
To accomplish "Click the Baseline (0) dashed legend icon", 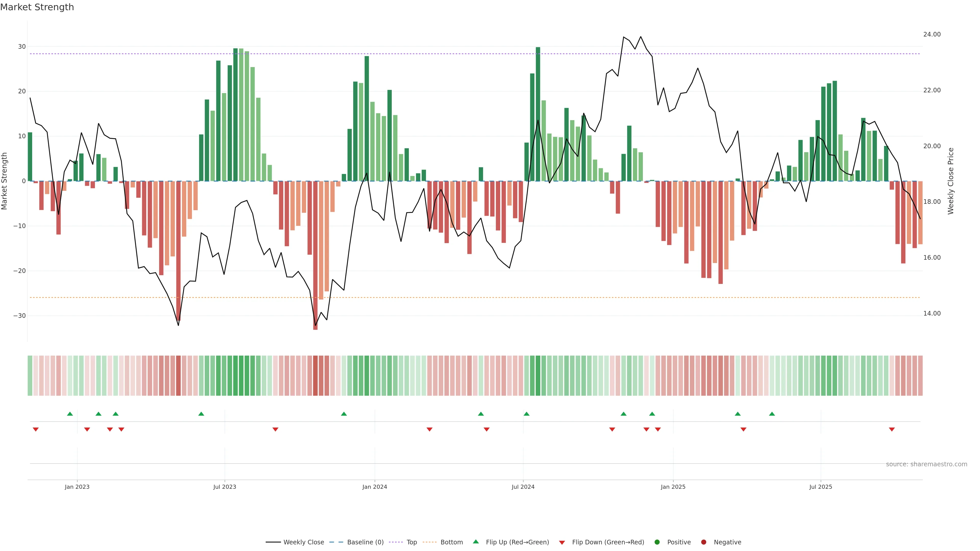I will coord(336,542).
